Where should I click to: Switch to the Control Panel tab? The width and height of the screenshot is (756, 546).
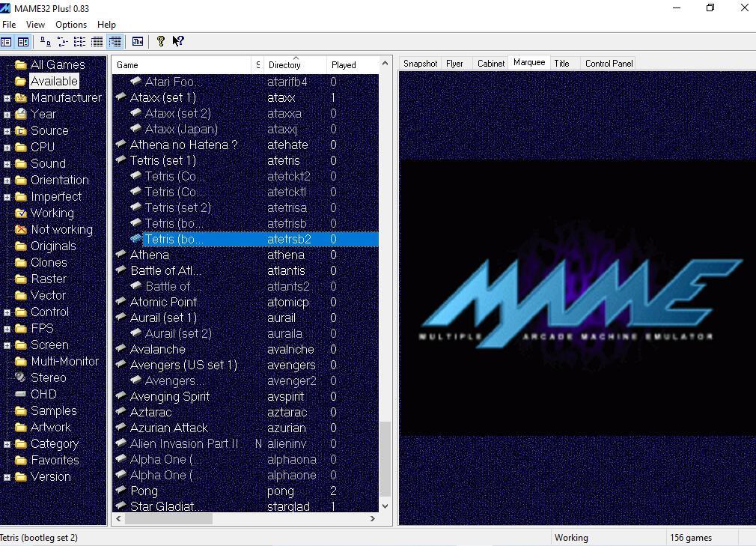click(x=609, y=64)
